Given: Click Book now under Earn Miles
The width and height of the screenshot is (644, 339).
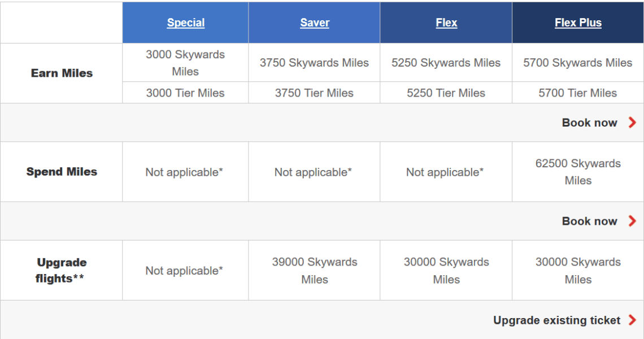Looking at the screenshot, I should pos(589,123).
